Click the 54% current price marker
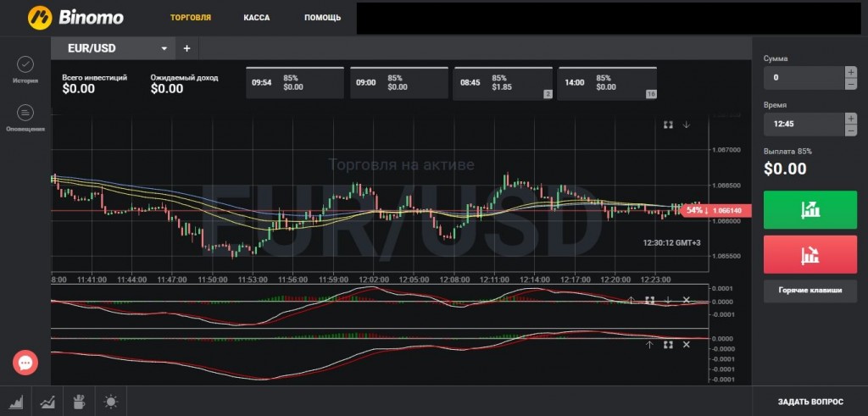This screenshot has height=416, width=868. 715,211
